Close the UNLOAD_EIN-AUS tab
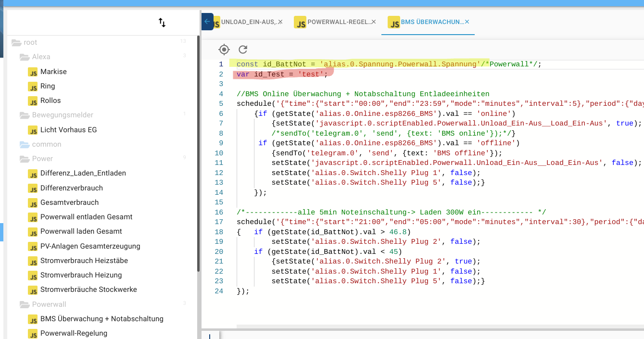Screen dimensions: 644x339 [280, 22]
